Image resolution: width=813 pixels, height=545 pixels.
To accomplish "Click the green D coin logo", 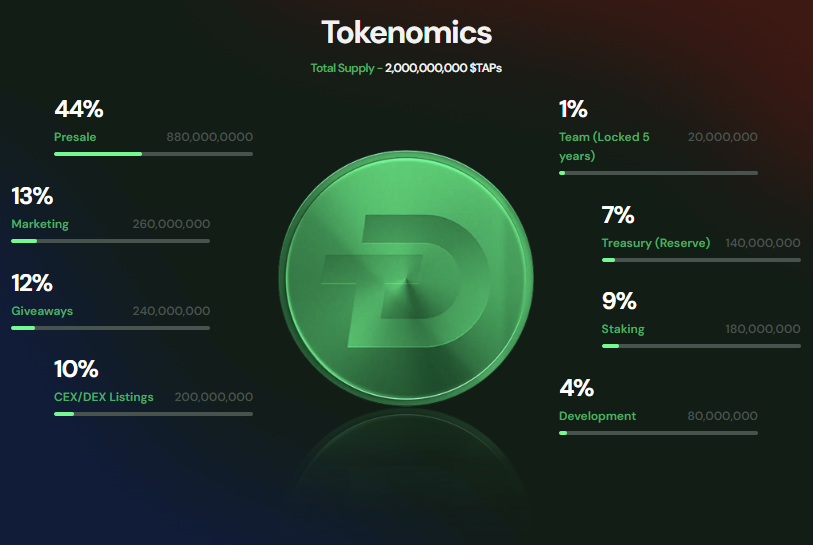I will coord(405,277).
